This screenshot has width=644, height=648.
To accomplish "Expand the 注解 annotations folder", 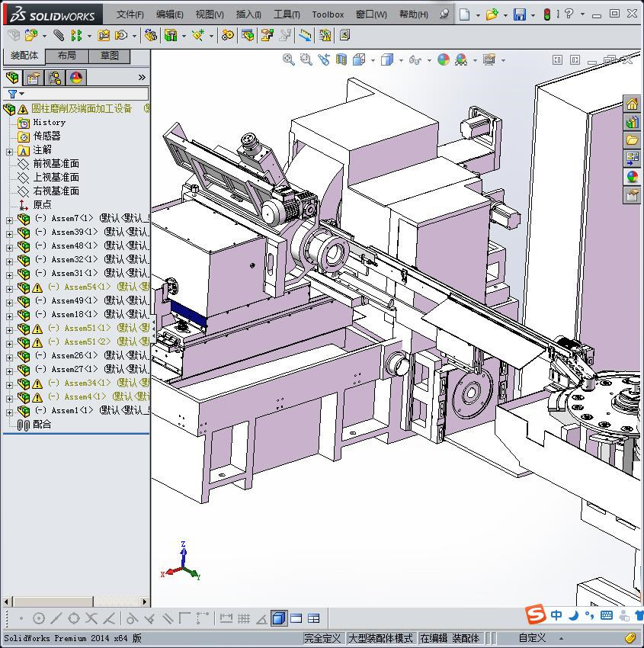I will (9, 151).
